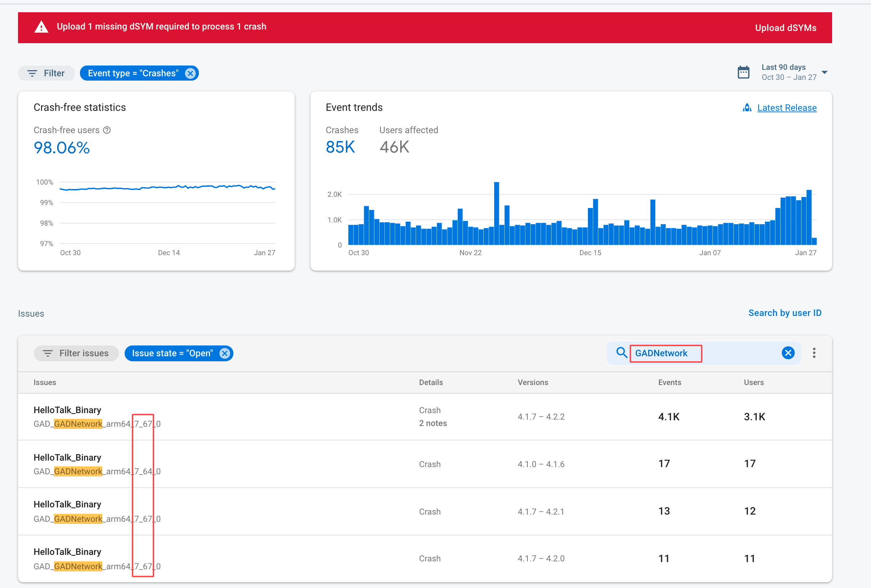
Task: Open the Filter issues button
Action: 76,353
